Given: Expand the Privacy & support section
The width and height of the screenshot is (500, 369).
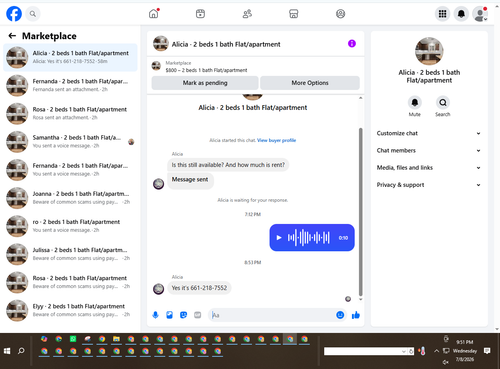Looking at the screenshot, I should tap(429, 185).
